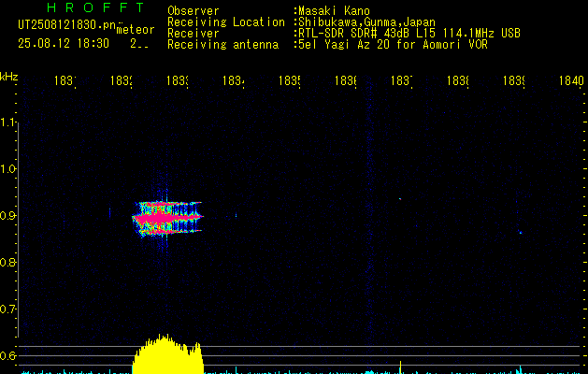Viewport: 588px width, 374px height.
Task: Click the Shibukawa,Gunma,Japan text
Action: click(366, 22)
